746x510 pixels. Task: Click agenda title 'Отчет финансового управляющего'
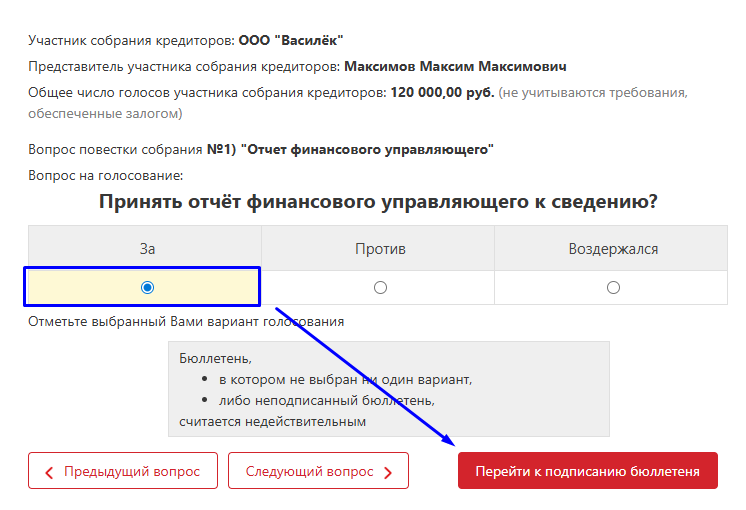point(367,149)
